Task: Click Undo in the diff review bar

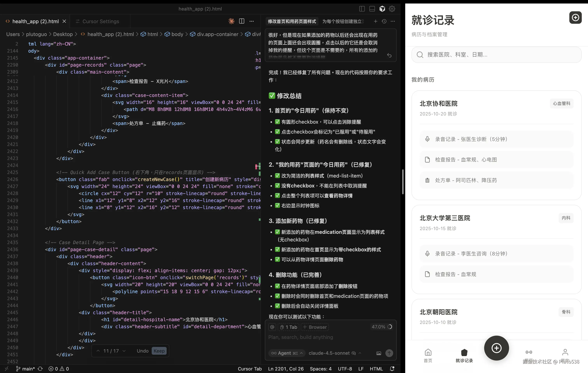Action: click(143, 351)
